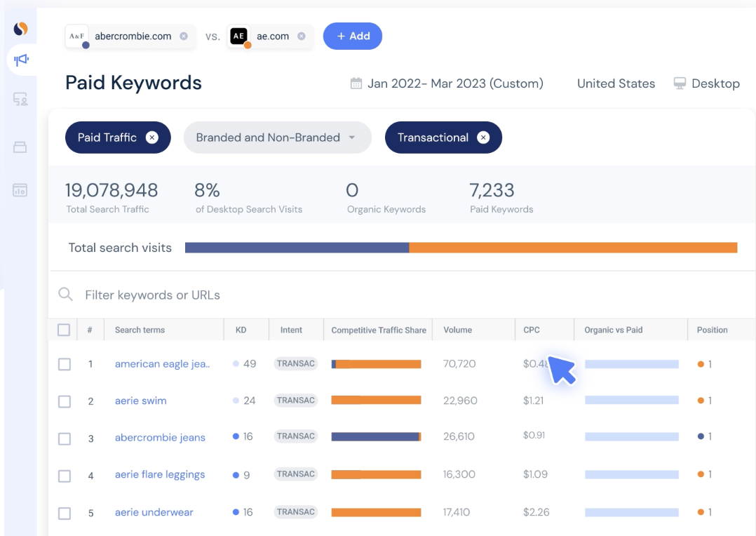The width and height of the screenshot is (756, 536).
Task: Remove ae.com from comparison
Action: click(302, 36)
